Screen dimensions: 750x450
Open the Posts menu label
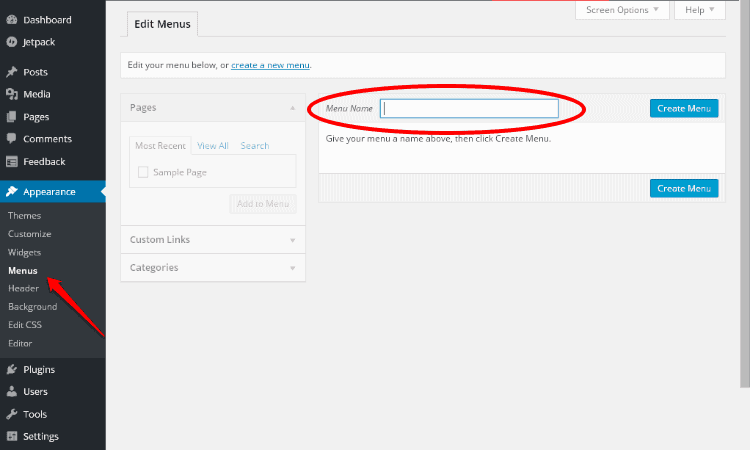pyautogui.click(x=35, y=72)
